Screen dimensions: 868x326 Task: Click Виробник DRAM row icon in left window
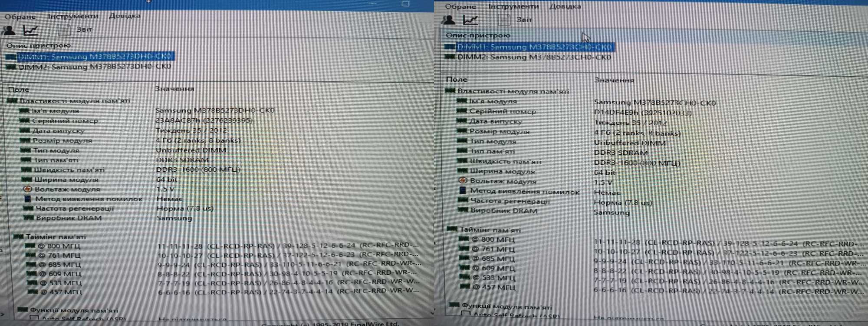pyautogui.click(x=29, y=218)
